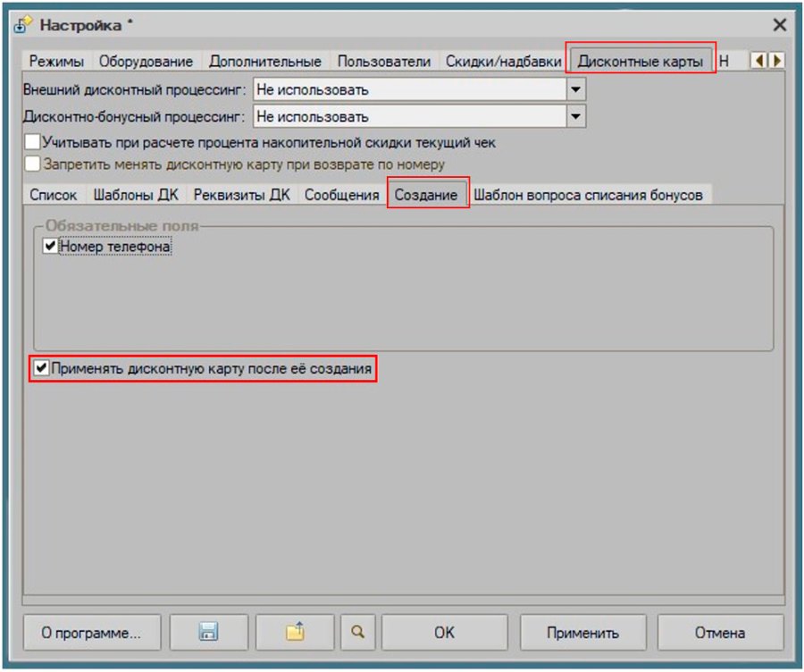Switch to the Список sub-tab
Screen dimensions: 804x672
[x=54, y=195]
